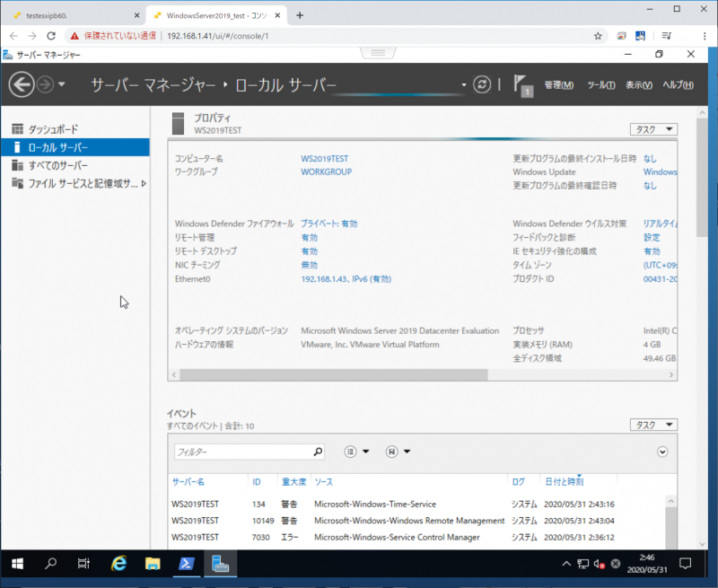Click into the events フィルター field
This screenshot has height=588, width=718.
coord(242,452)
